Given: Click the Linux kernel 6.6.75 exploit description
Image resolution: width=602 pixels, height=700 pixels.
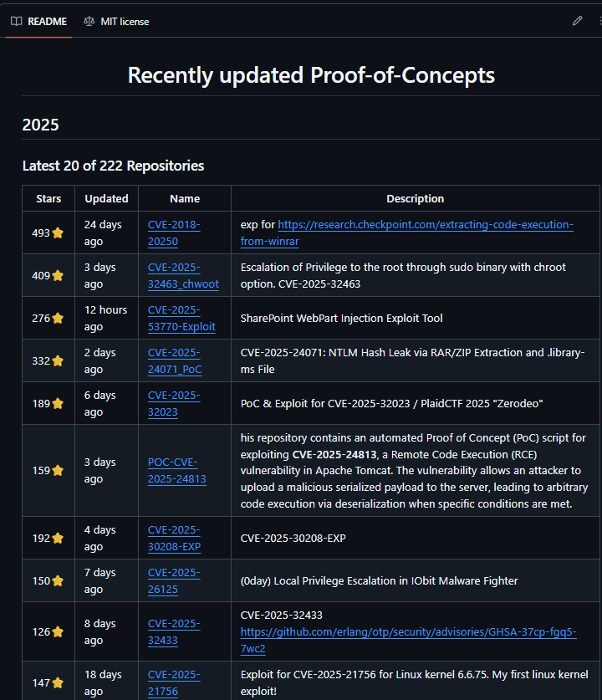Looking at the screenshot, I should coord(414,682).
